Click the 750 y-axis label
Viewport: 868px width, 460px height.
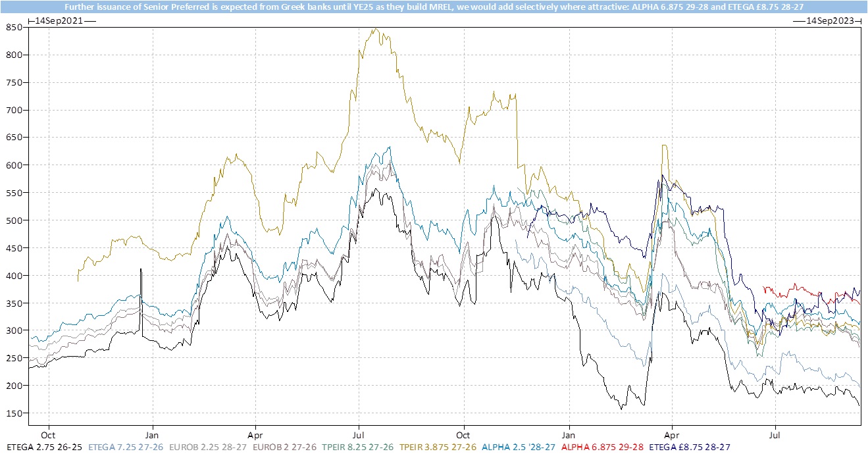[15, 83]
